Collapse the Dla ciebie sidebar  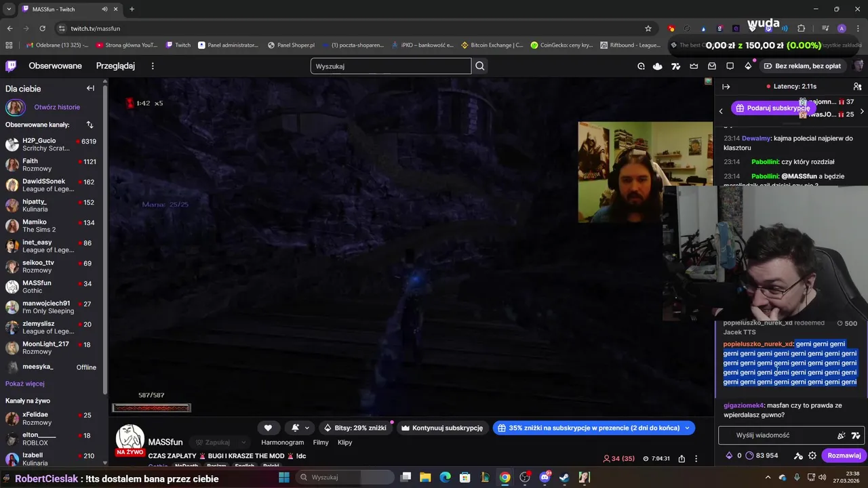(90, 88)
